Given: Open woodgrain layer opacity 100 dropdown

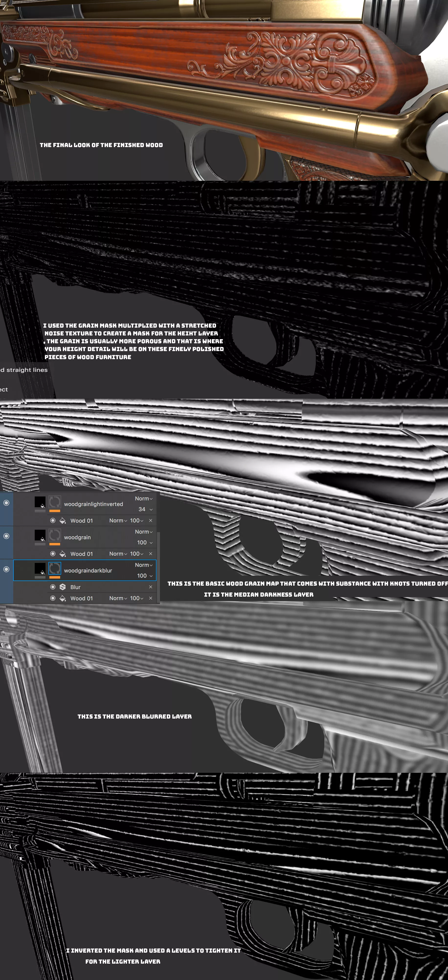Looking at the screenshot, I should [x=145, y=542].
